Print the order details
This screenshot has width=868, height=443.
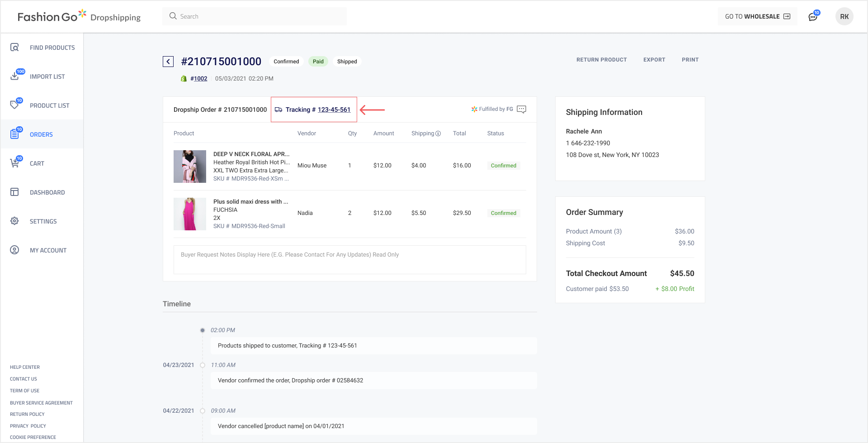tap(690, 60)
